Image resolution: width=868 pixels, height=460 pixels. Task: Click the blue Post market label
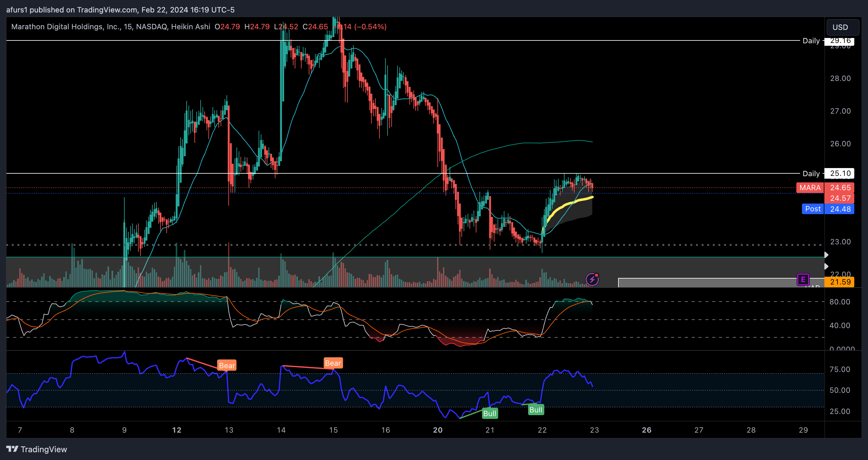[813, 209]
